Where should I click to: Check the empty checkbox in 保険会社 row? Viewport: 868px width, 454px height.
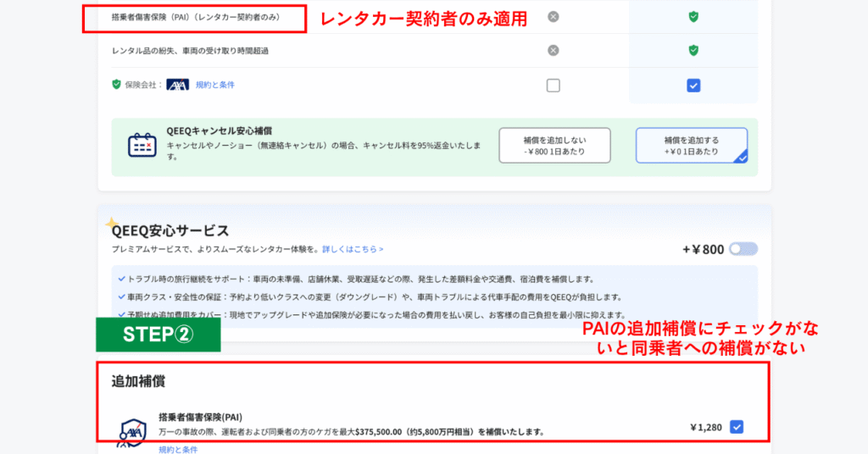pos(553,86)
